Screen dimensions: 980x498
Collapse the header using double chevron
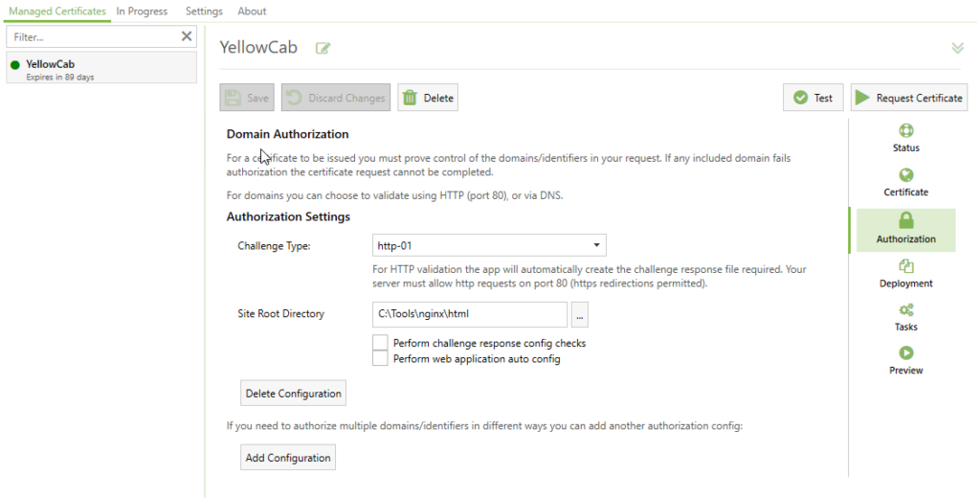(957, 48)
